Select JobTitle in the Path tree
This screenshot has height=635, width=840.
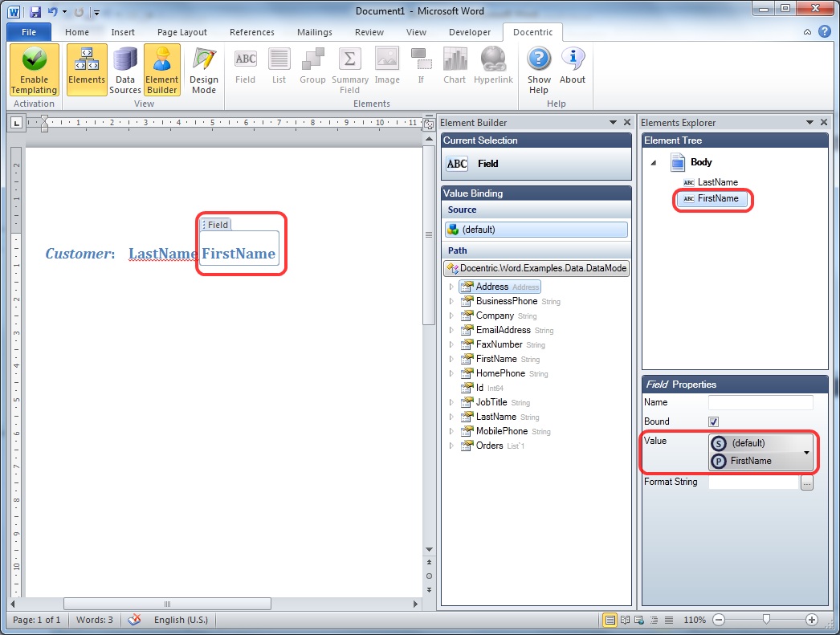pos(495,403)
